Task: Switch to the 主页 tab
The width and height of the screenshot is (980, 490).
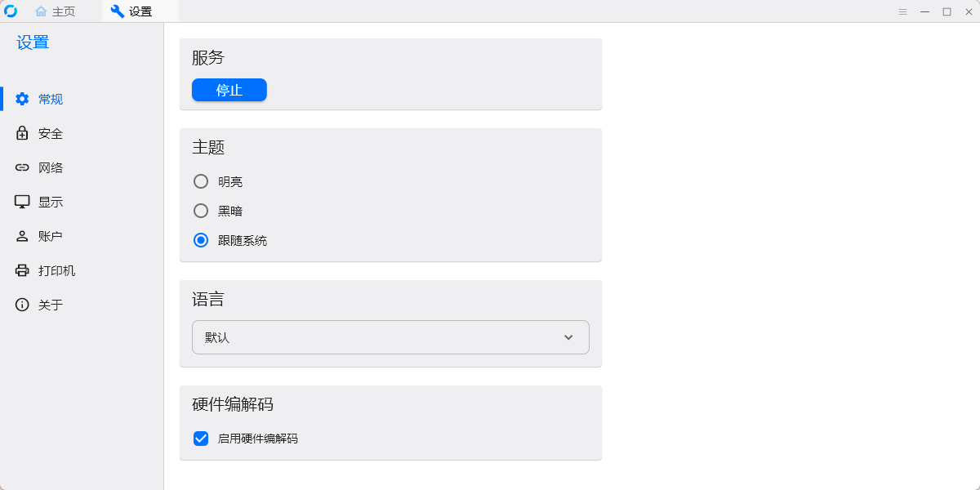Action: [x=56, y=11]
